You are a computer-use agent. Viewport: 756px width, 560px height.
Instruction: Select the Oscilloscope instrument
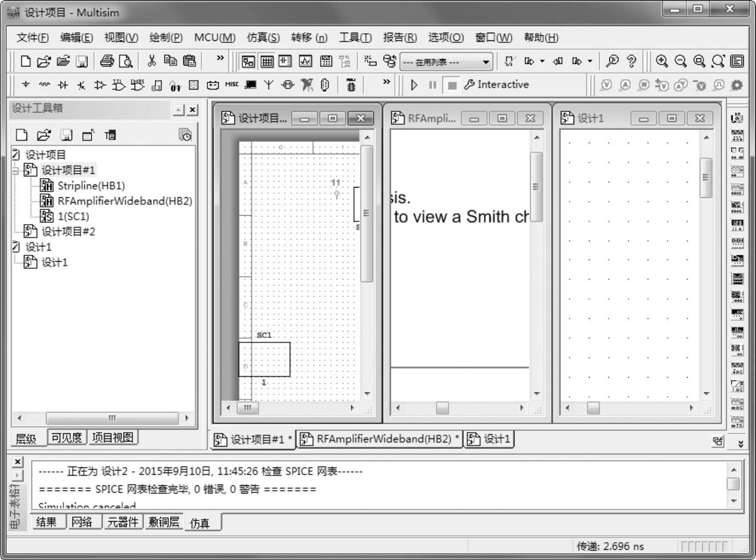(x=737, y=171)
